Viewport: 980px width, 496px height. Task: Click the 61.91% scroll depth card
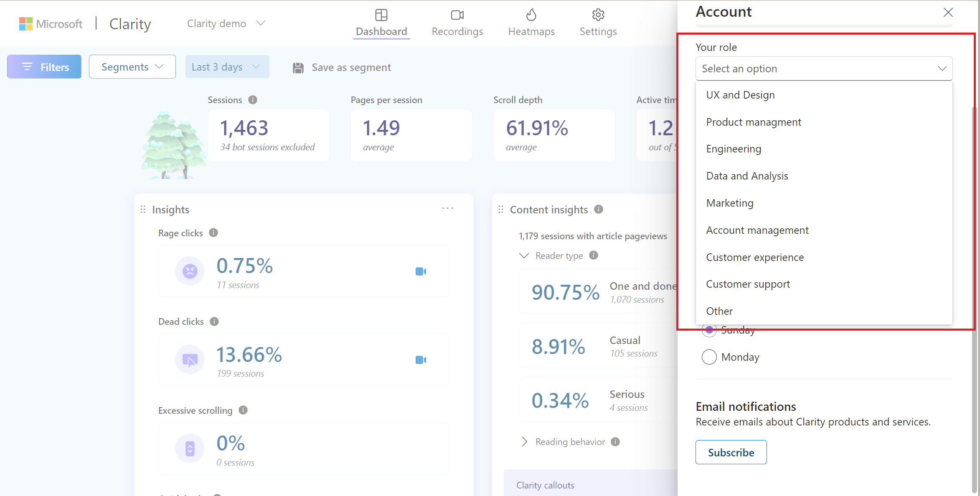(x=554, y=135)
